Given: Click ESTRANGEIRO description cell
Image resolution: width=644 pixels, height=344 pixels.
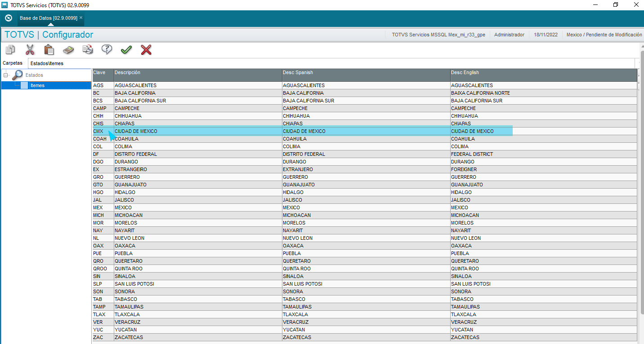Looking at the screenshot, I should pyautogui.click(x=198, y=169).
